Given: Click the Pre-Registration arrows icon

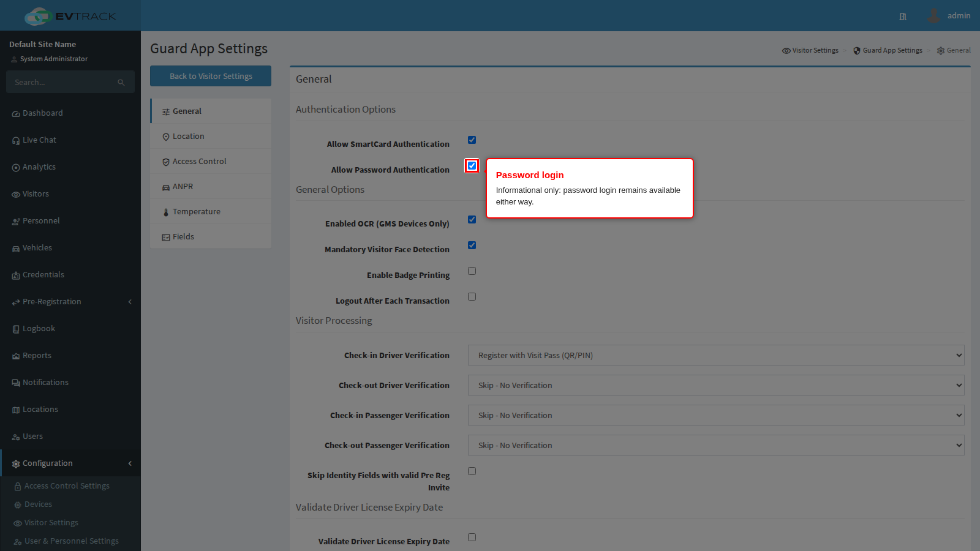Looking at the screenshot, I should click(16, 302).
